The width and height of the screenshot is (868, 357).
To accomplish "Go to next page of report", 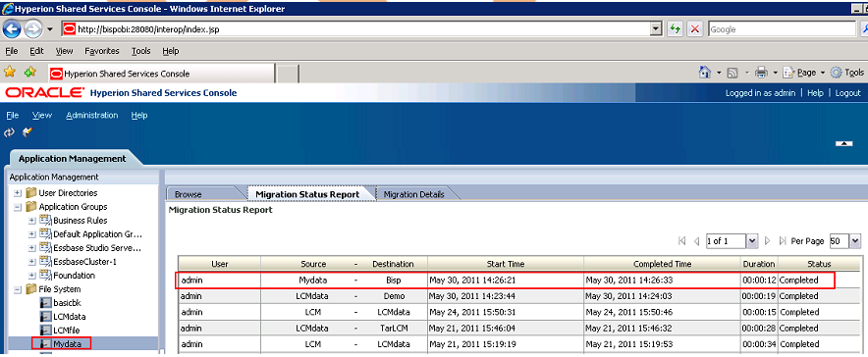I will click(767, 241).
